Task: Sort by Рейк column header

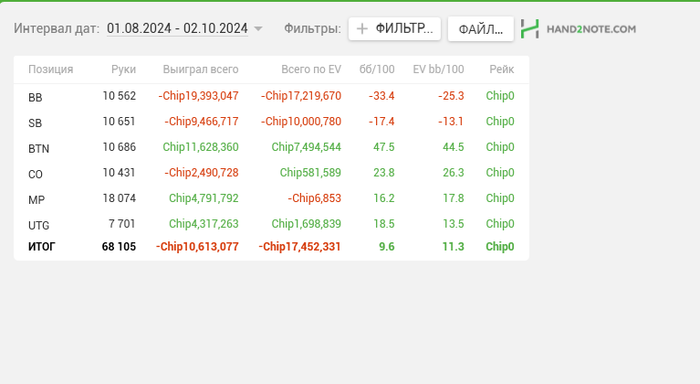Action: point(501,69)
